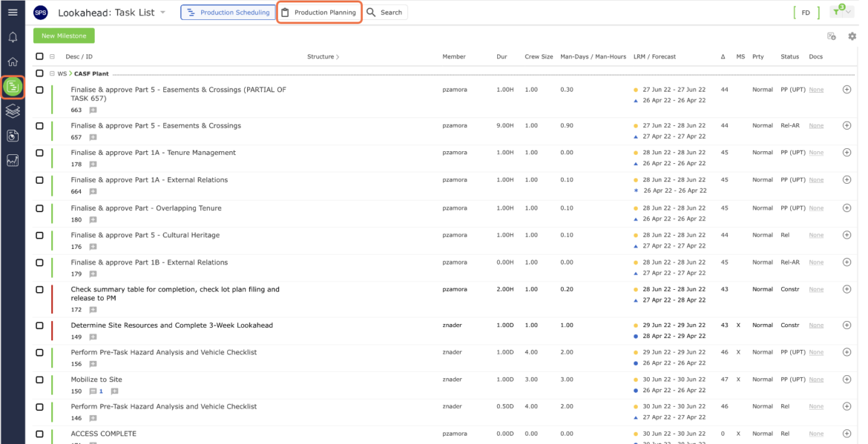Click the SPS logo
This screenshot has height=444, width=868.
coord(40,12)
